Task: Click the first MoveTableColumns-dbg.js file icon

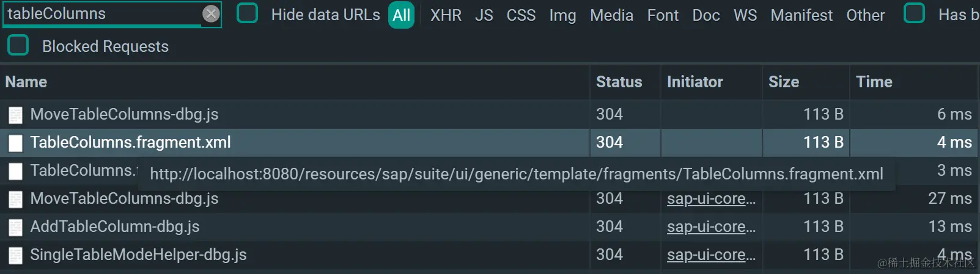Action: tap(15, 115)
